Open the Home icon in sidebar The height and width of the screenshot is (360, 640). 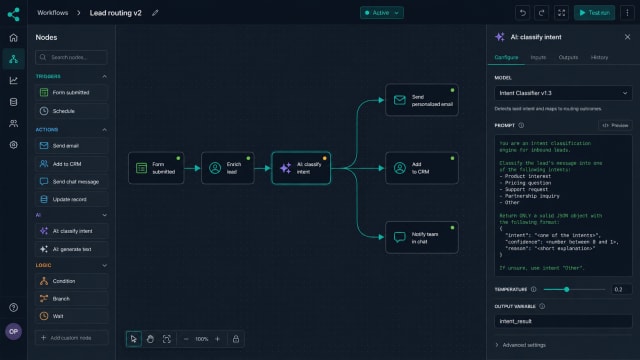click(x=13, y=38)
